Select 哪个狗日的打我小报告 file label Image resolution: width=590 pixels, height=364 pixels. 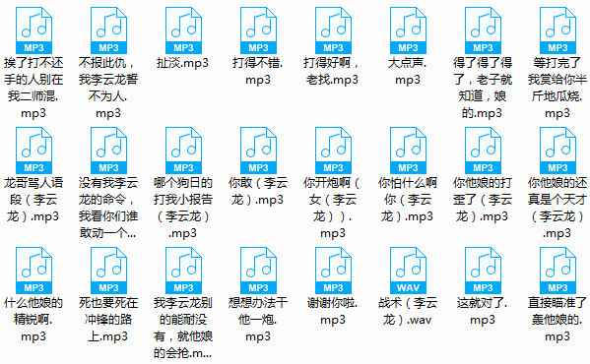(x=183, y=208)
